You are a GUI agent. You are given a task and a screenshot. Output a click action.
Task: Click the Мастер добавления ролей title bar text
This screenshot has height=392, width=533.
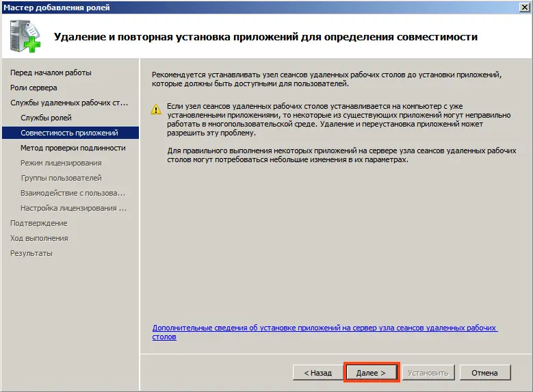click(57, 7)
